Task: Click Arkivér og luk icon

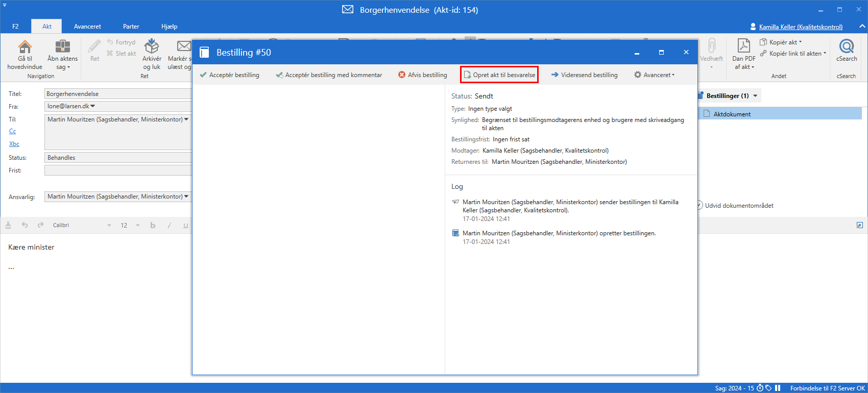Action: tap(152, 47)
